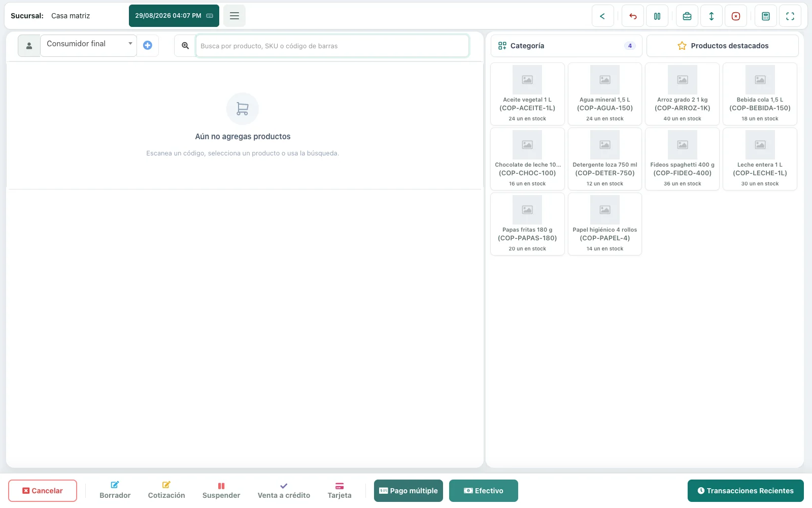The width and height of the screenshot is (812, 508).
Task: Toggle fullscreen mode icon
Action: pos(790,16)
